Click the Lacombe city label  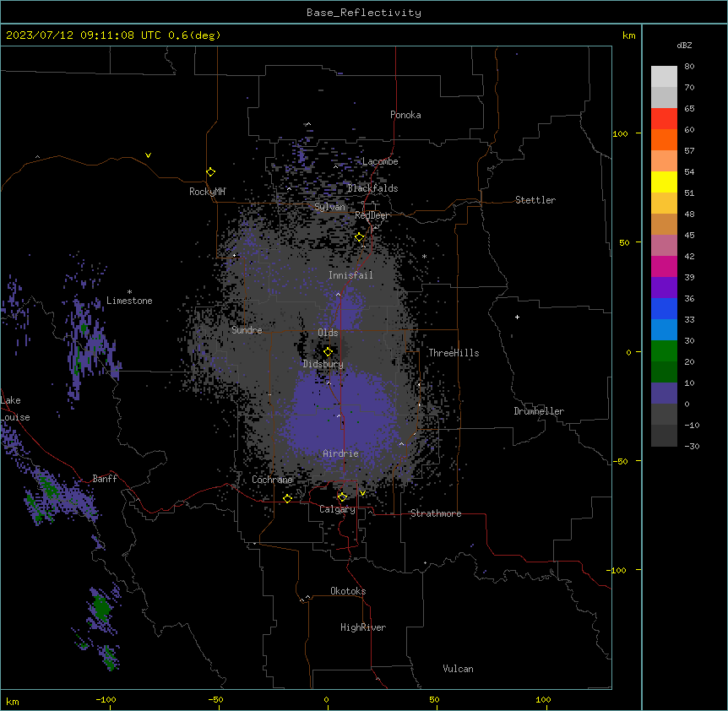tap(380, 161)
